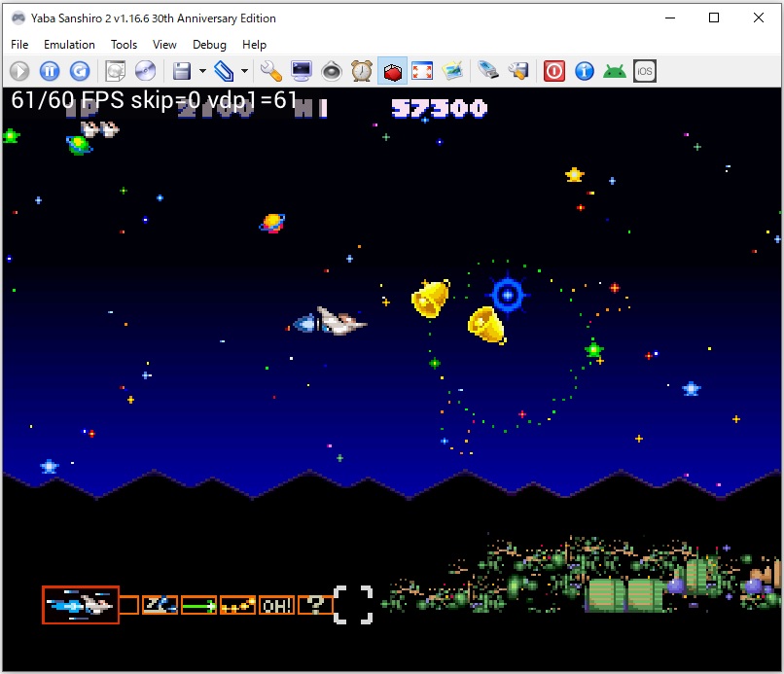Click the FPS counter overlay text

[x=154, y=100]
